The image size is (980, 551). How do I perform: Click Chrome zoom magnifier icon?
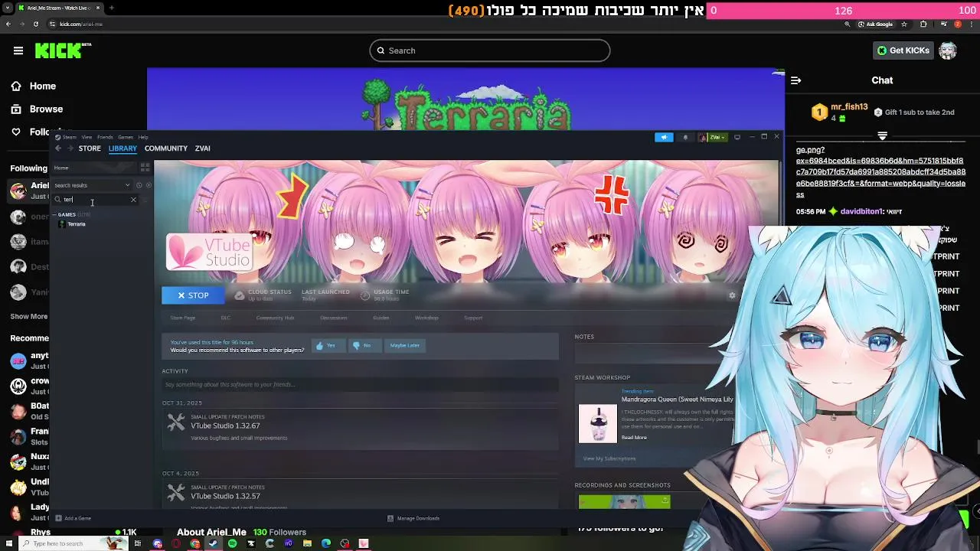(847, 24)
